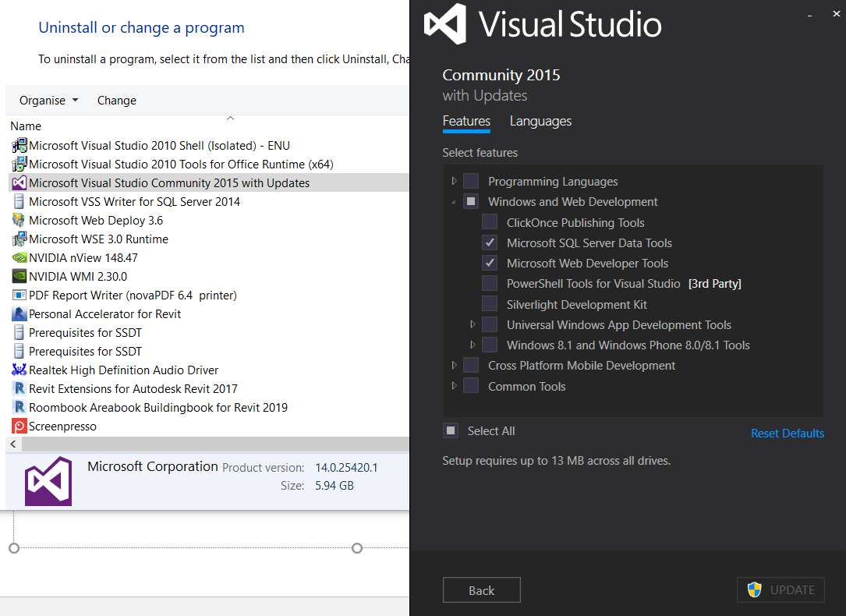Click the Back button
This screenshot has width=846, height=616.
pyautogui.click(x=481, y=590)
